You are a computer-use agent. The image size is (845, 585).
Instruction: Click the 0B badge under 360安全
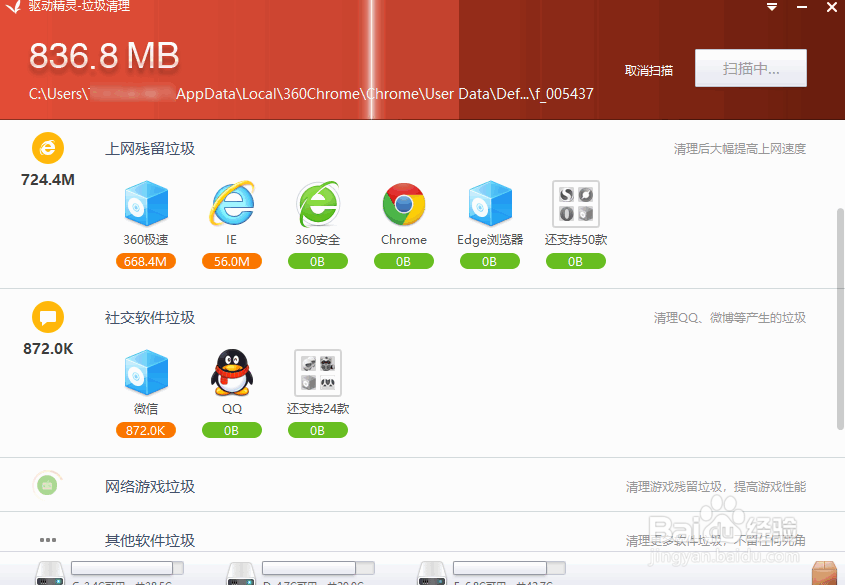tap(317, 261)
